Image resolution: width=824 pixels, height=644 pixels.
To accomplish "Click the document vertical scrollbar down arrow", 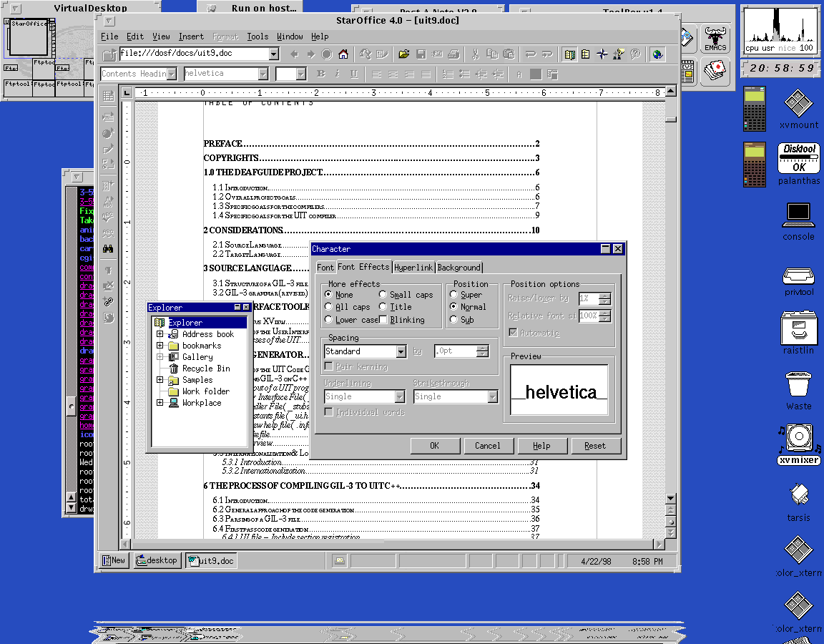I will click(670, 498).
